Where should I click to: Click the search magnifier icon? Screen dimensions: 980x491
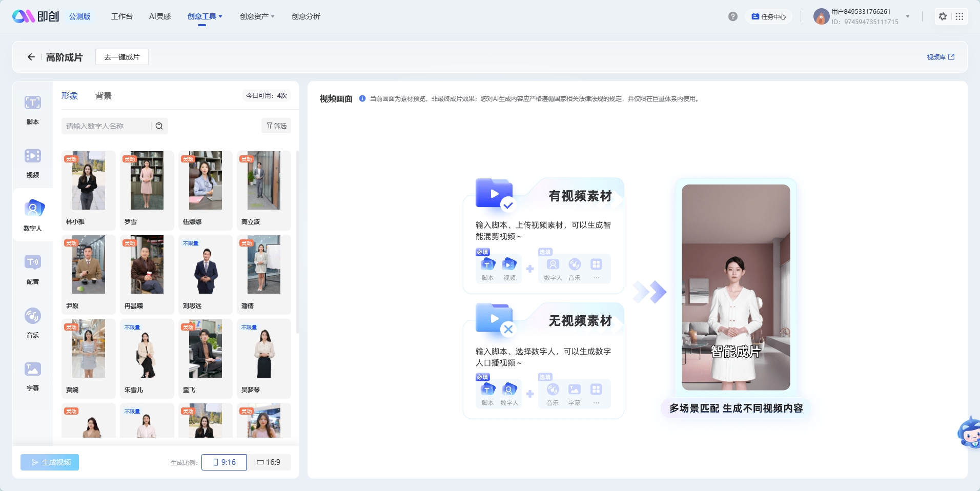click(159, 126)
